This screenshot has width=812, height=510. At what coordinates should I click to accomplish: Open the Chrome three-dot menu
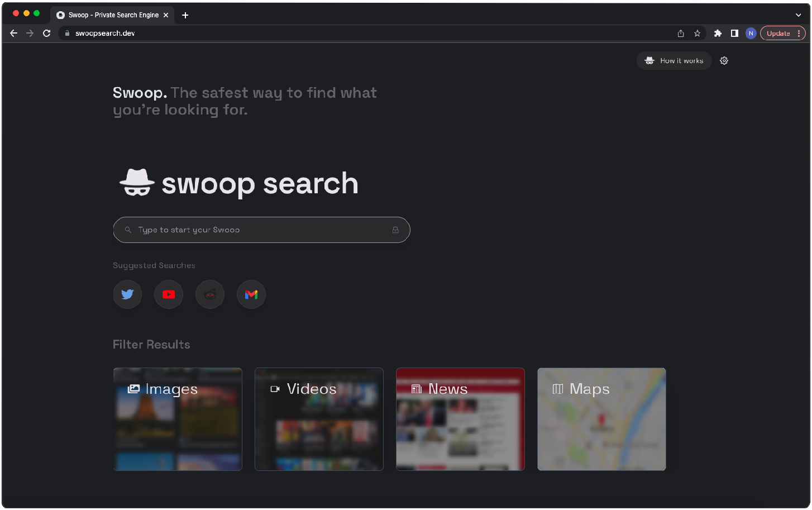pyautogui.click(x=799, y=34)
